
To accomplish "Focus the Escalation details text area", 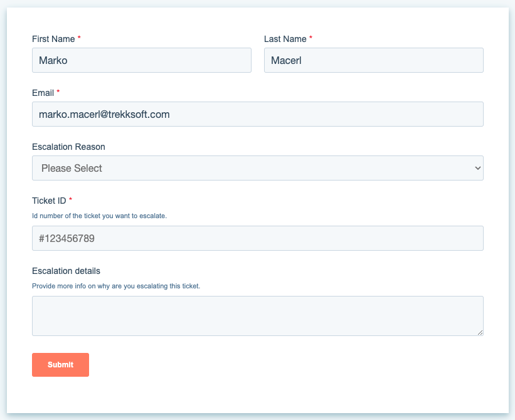I will click(x=258, y=316).
